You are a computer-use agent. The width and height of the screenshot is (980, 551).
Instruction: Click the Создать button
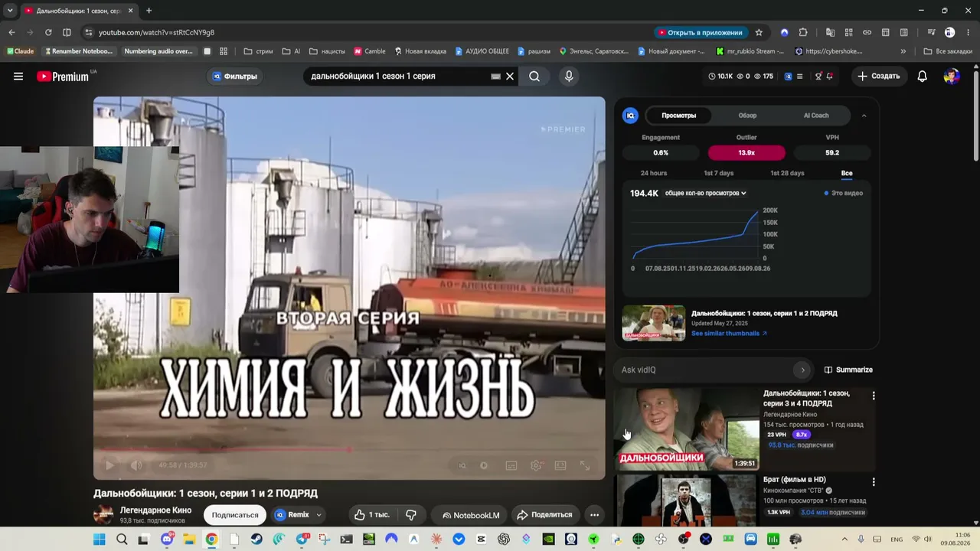(878, 77)
